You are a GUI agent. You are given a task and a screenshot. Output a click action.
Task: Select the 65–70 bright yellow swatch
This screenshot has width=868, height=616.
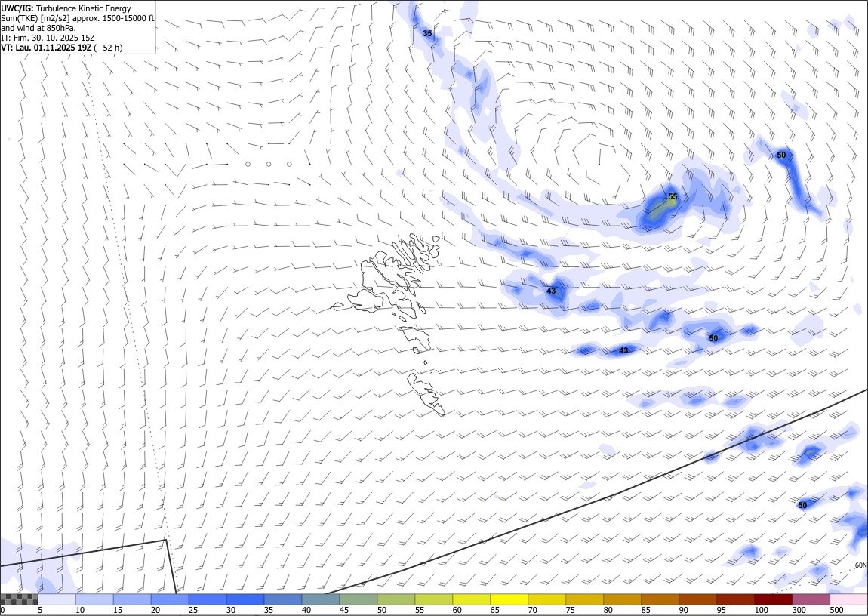[509, 599]
